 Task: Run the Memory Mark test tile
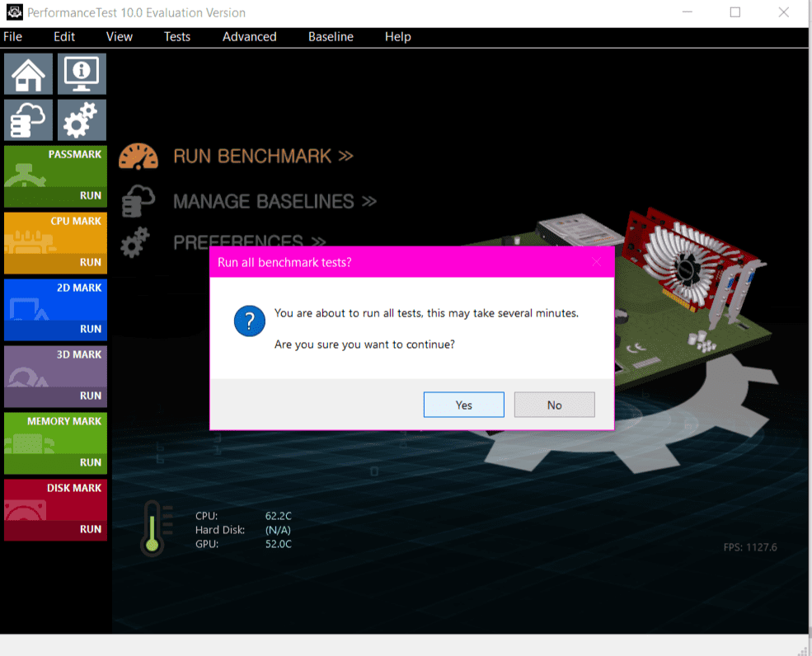click(x=55, y=443)
